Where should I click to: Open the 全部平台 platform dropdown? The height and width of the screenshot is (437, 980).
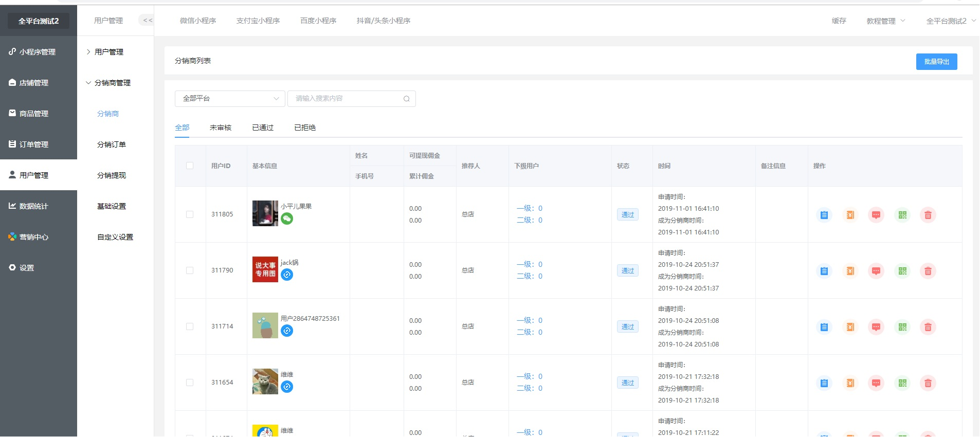(x=230, y=99)
